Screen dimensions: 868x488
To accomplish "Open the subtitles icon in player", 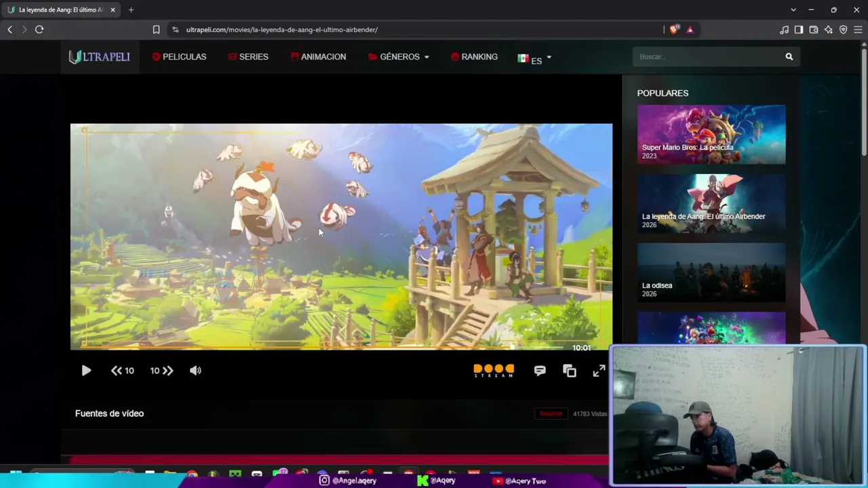I will [x=540, y=371].
